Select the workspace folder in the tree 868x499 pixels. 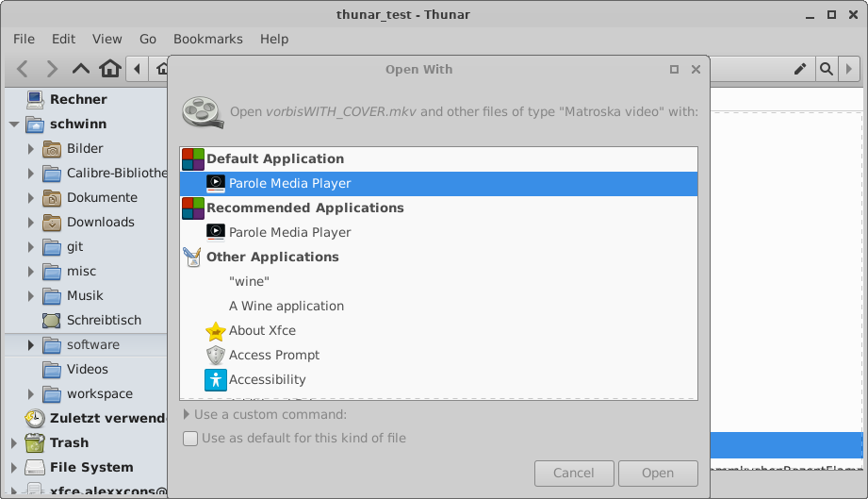[x=100, y=393]
